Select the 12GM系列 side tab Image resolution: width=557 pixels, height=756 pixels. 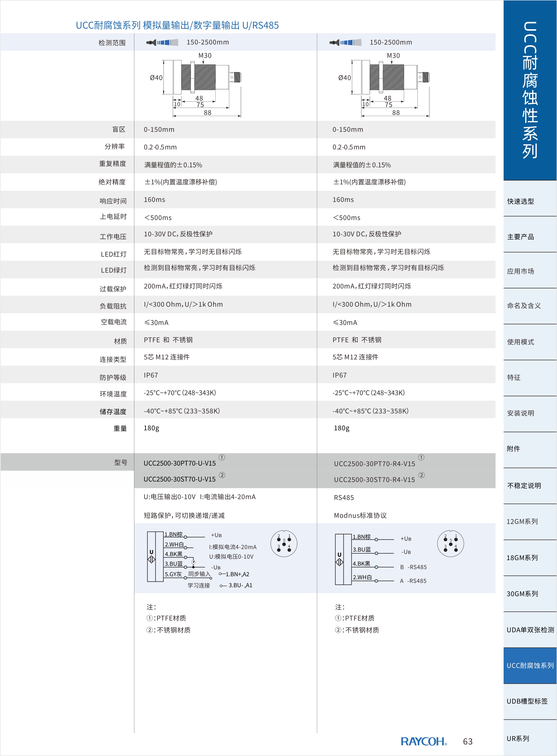click(x=530, y=522)
